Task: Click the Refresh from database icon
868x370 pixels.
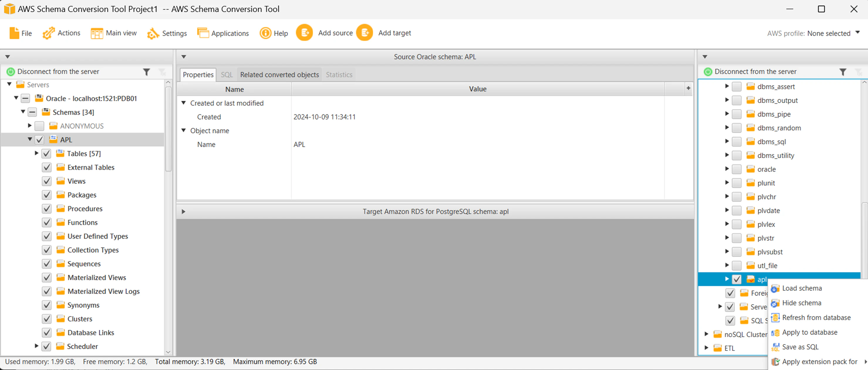Action: pos(775,318)
